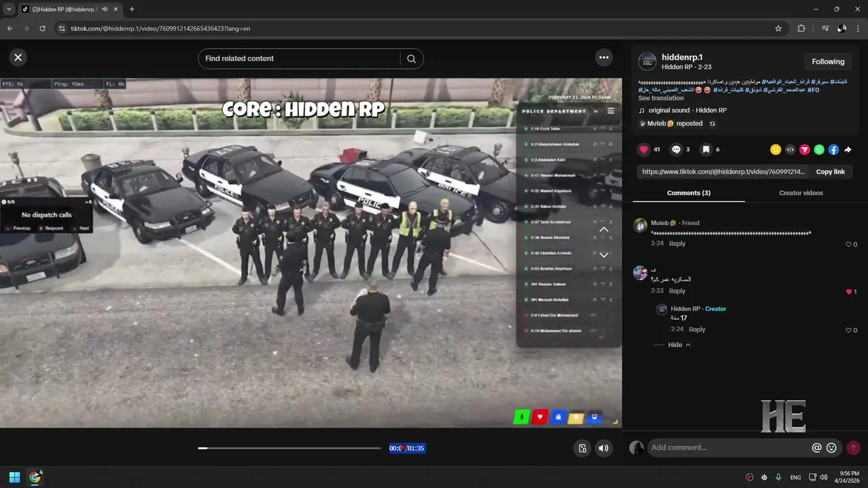Like the video with the heart icon
This screenshot has width=868, height=488.
coord(644,150)
